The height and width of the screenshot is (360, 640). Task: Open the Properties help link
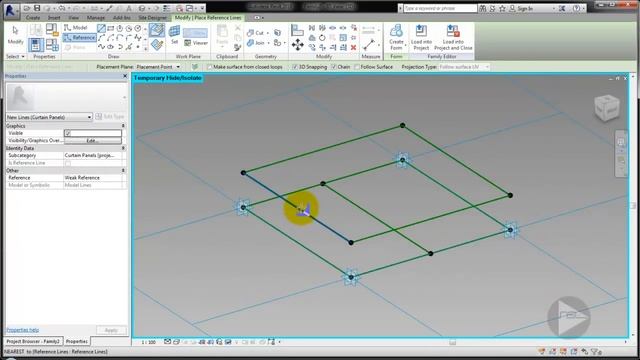22,330
